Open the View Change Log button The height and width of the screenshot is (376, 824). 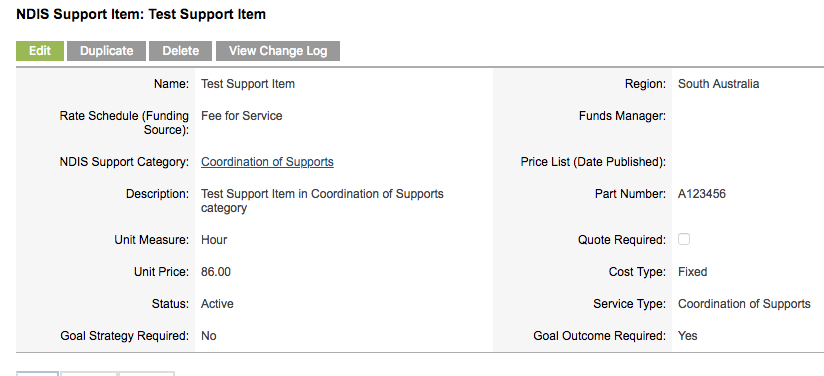[278, 51]
